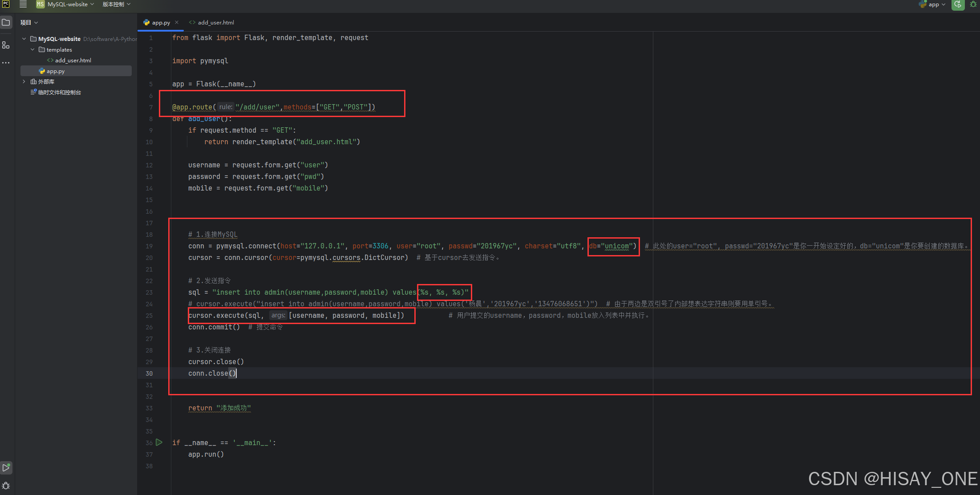
Task: Open 临时文件和控制台 scratches node
Action: point(59,92)
